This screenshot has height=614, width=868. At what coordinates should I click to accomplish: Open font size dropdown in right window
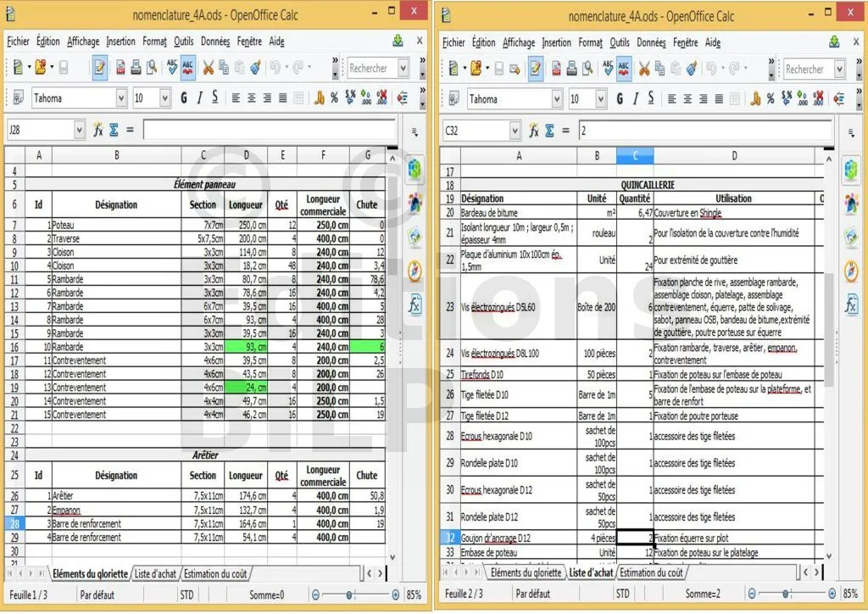pyautogui.click(x=599, y=99)
